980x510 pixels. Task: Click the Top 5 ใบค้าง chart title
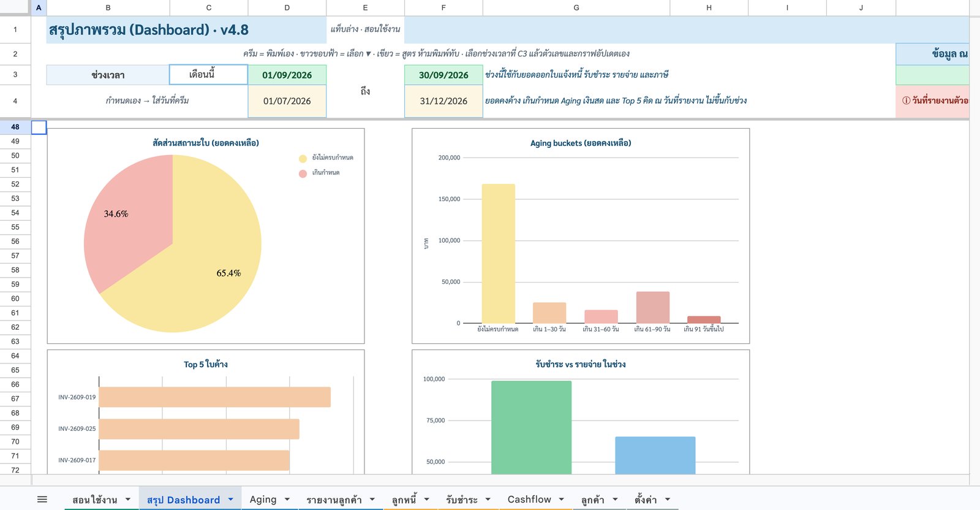[x=206, y=364]
